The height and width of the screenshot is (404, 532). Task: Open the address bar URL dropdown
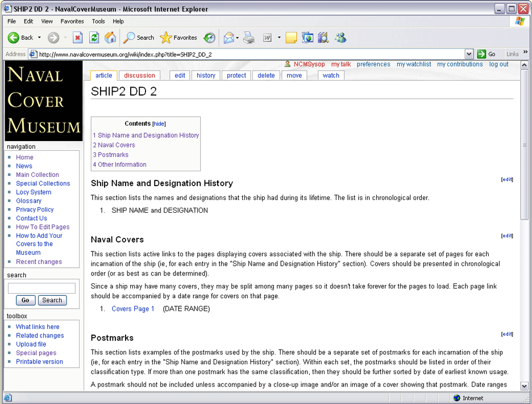click(469, 54)
